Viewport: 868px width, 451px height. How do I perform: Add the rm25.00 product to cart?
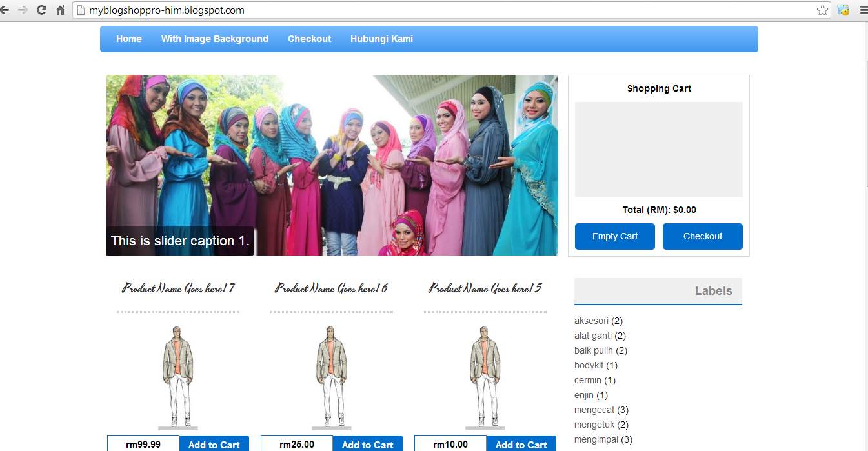point(367,444)
